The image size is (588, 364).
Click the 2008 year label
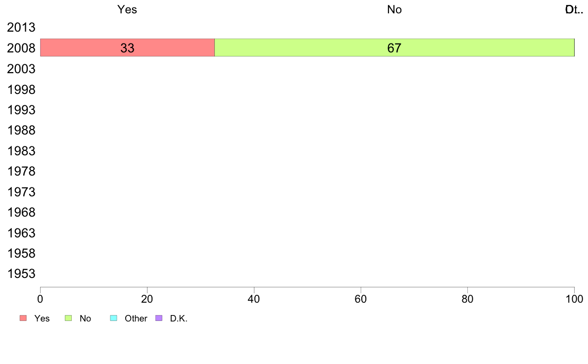pos(21,48)
